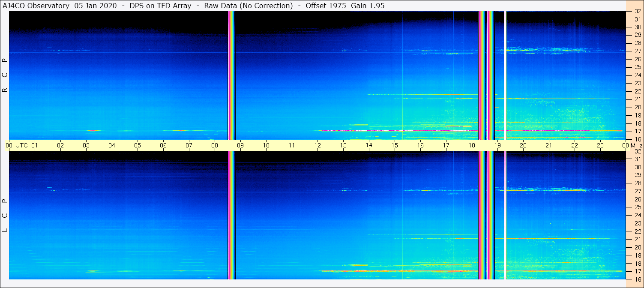Click the 21 MHz tick in RCP panel
Image resolution: width=644 pixels, height=288 pixels.
[x=638, y=99]
